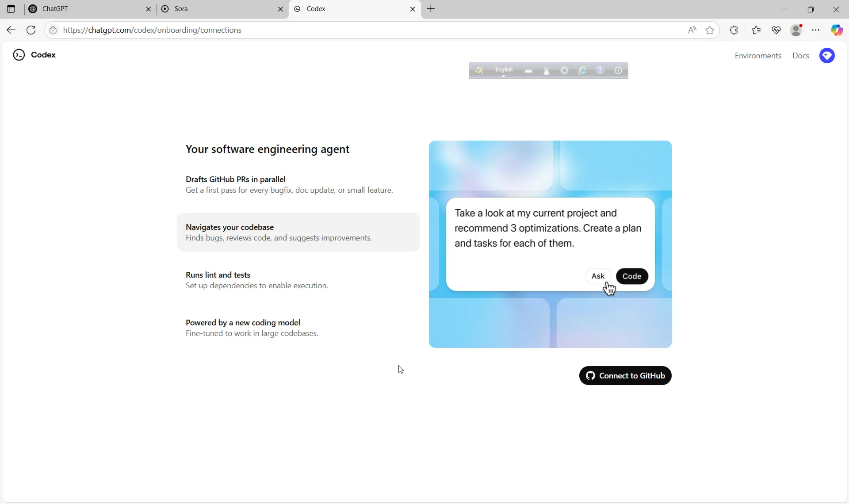The height and width of the screenshot is (504, 849).
Task: Close the Codex tab
Action: [x=413, y=9]
